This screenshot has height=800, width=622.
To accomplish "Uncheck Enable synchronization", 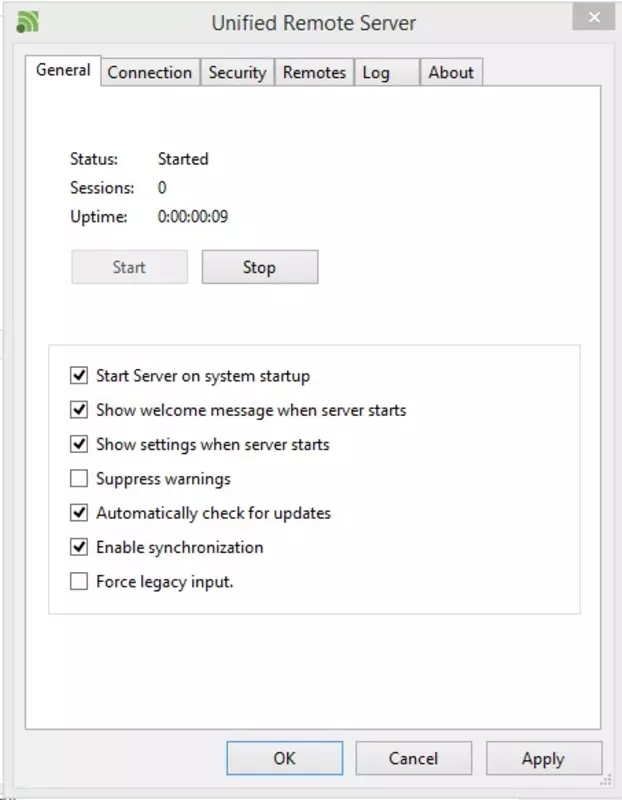I will click(79, 547).
